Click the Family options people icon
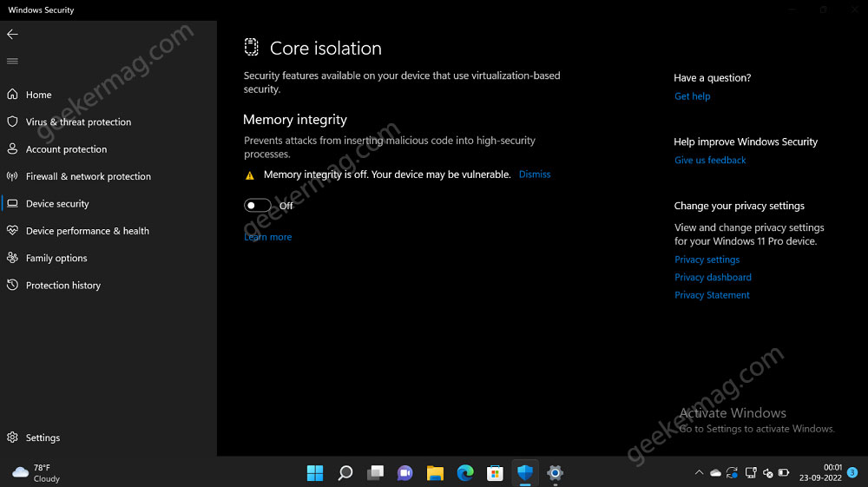 (12, 257)
